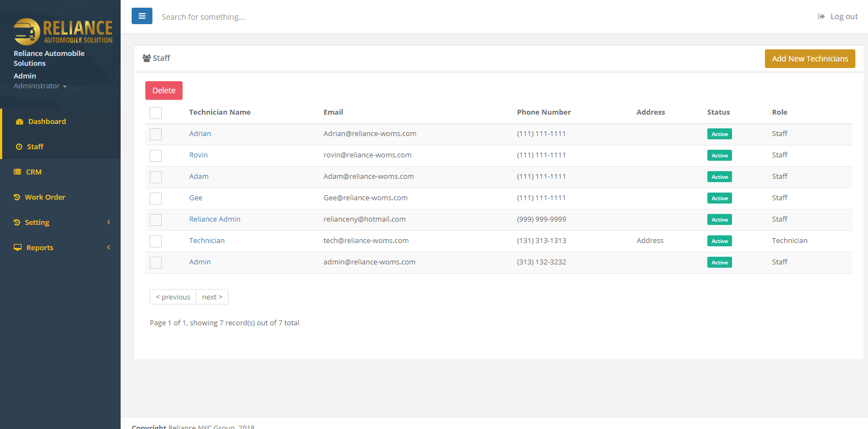Select the checkbox next to Technician row
Viewport: 868px width, 429px height.
coord(156,241)
